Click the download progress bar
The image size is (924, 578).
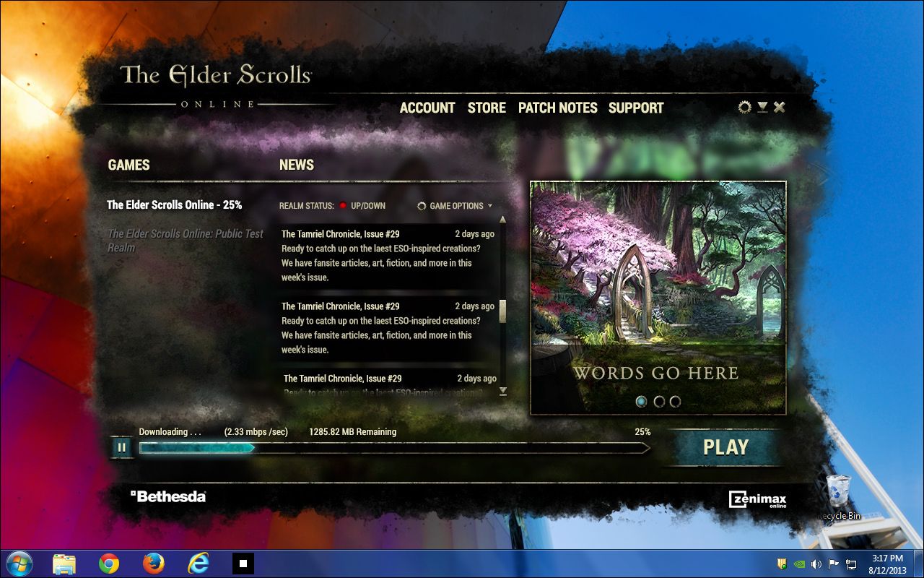pyautogui.click(x=394, y=448)
